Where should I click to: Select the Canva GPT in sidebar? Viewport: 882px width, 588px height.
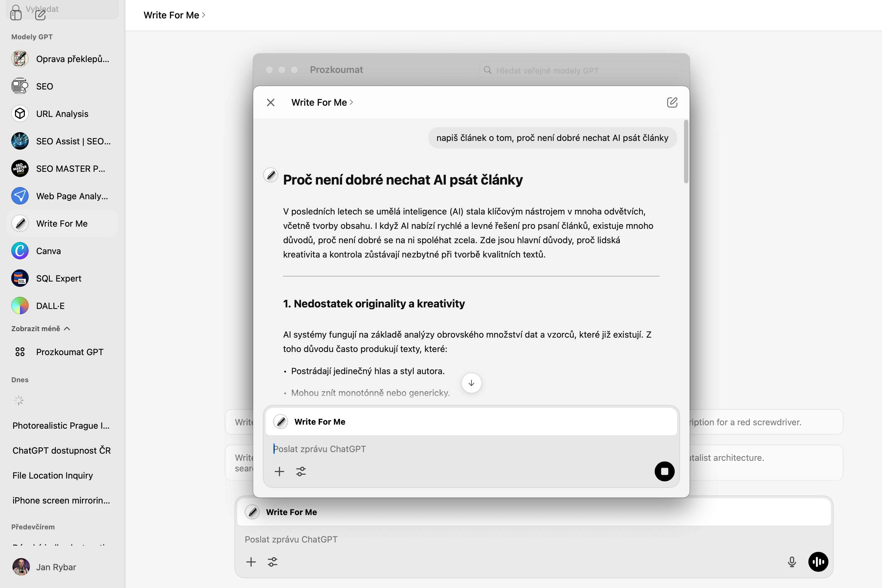coord(48,251)
